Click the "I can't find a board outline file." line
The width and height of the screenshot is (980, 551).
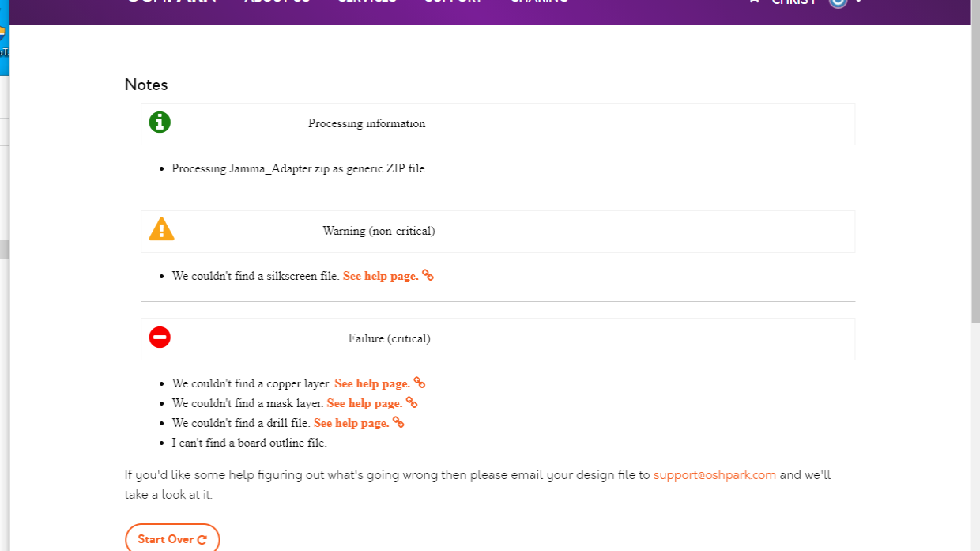click(x=250, y=443)
